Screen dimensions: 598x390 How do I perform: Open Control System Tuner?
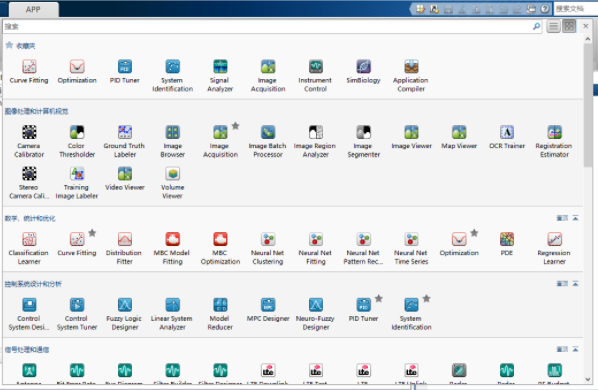point(77,314)
